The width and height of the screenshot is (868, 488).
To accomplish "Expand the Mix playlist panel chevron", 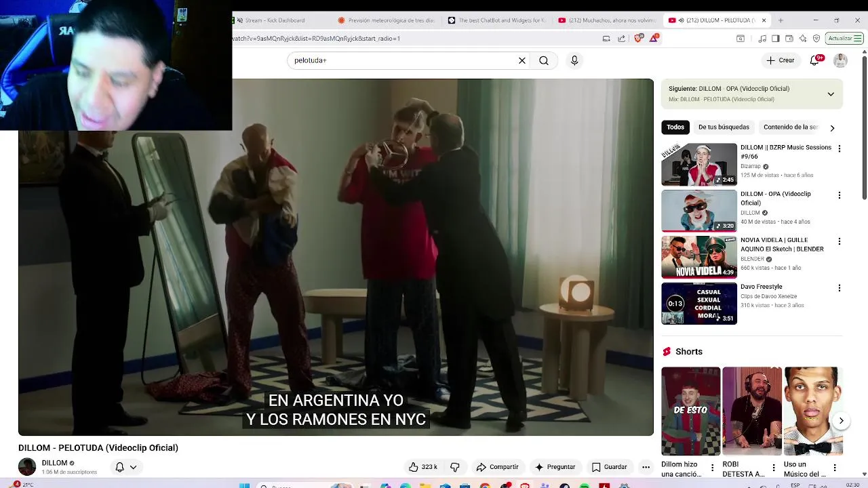I will (831, 94).
